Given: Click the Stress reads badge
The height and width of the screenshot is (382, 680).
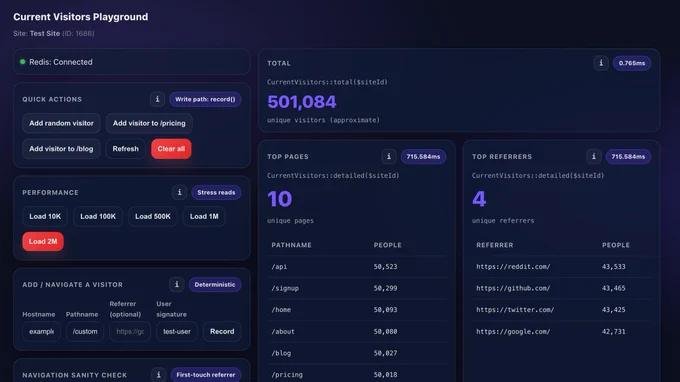Looking at the screenshot, I should (216, 192).
